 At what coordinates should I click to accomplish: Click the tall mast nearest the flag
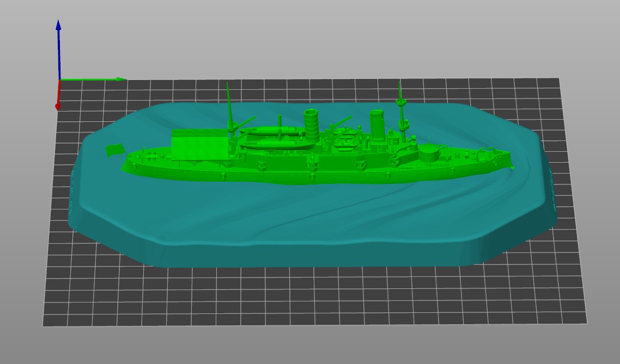[228, 103]
